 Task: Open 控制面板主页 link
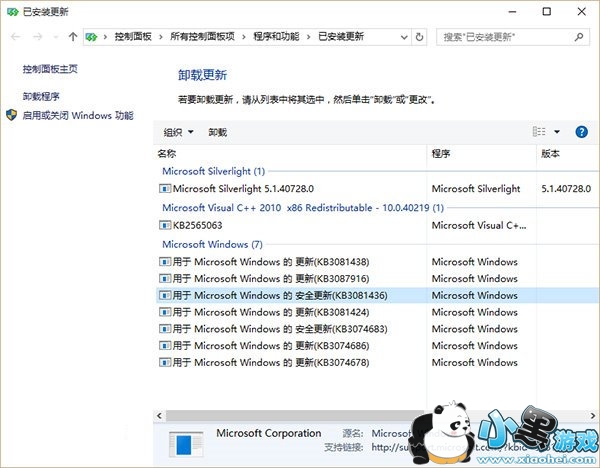50,69
